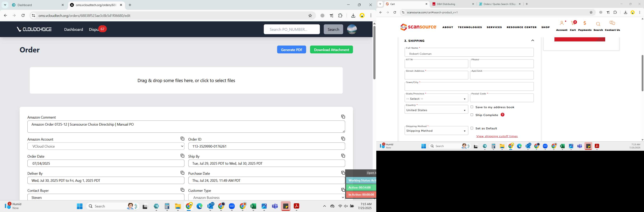Screen dimensions: 644x212
Task: Open the Amazon Account dropdown
Action: pos(106,146)
